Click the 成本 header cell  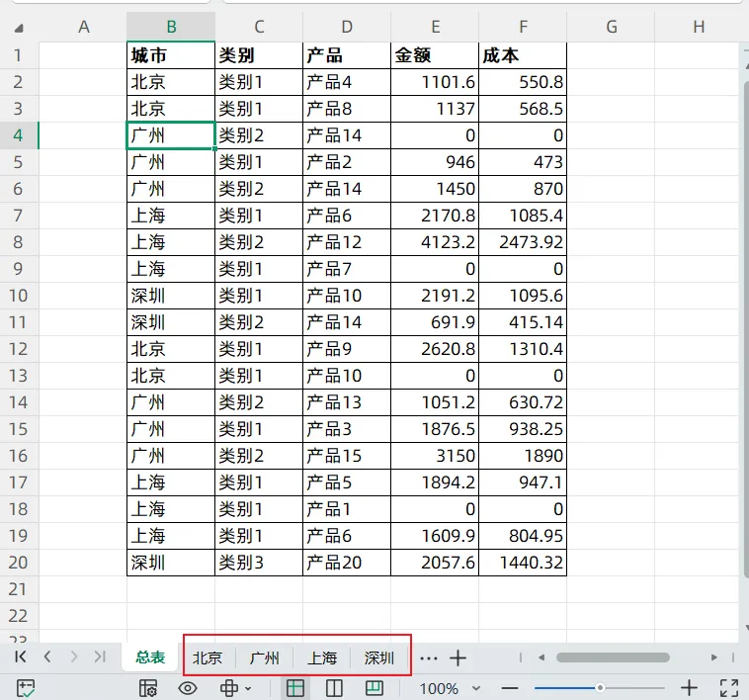(523, 55)
